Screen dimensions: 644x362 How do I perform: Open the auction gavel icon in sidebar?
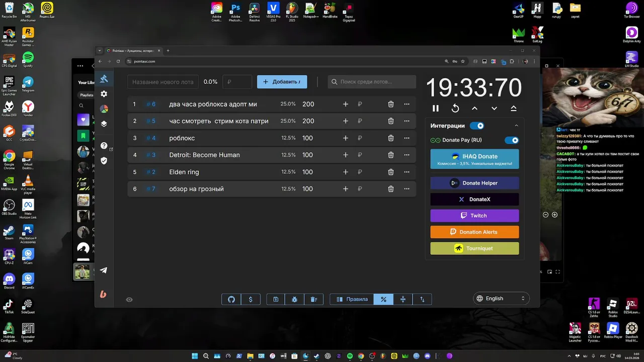(x=104, y=78)
